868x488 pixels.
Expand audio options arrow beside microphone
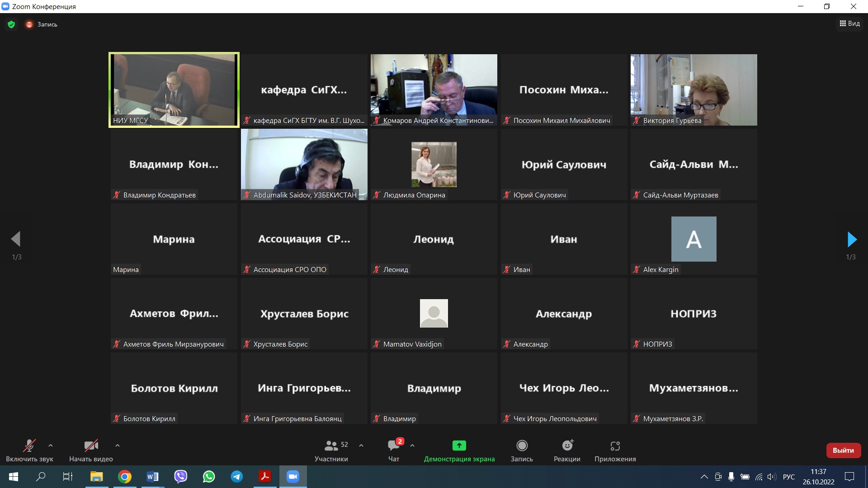tap(51, 446)
